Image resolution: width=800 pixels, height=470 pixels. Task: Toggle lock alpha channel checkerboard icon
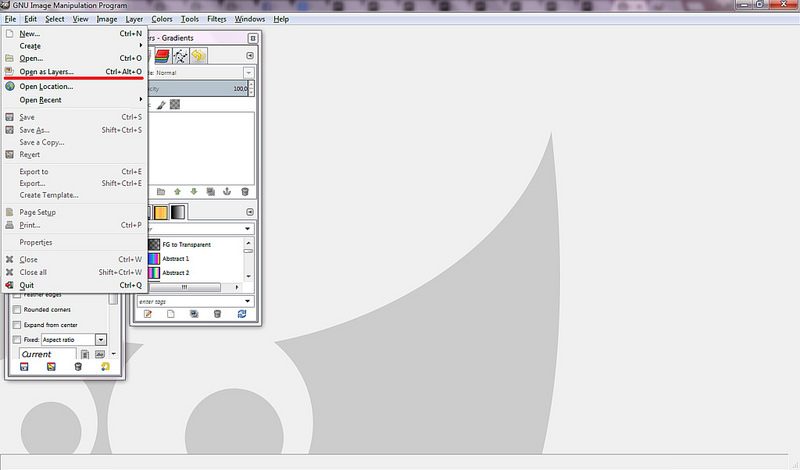coord(175,105)
